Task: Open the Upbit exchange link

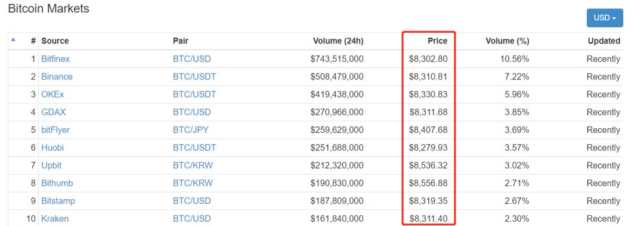Action: tap(51, 165)
